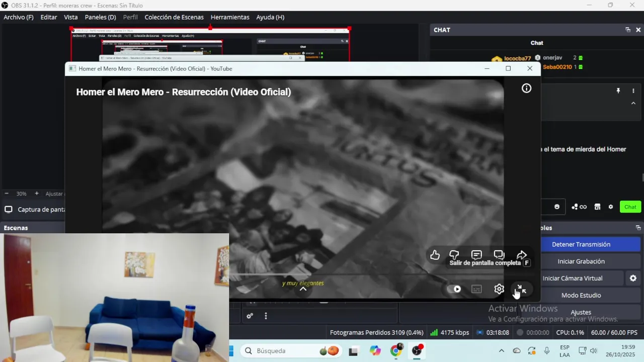Expand the chevron-up panel in video
The width and height of the screenshot is (644, 362).
(303, 289)
